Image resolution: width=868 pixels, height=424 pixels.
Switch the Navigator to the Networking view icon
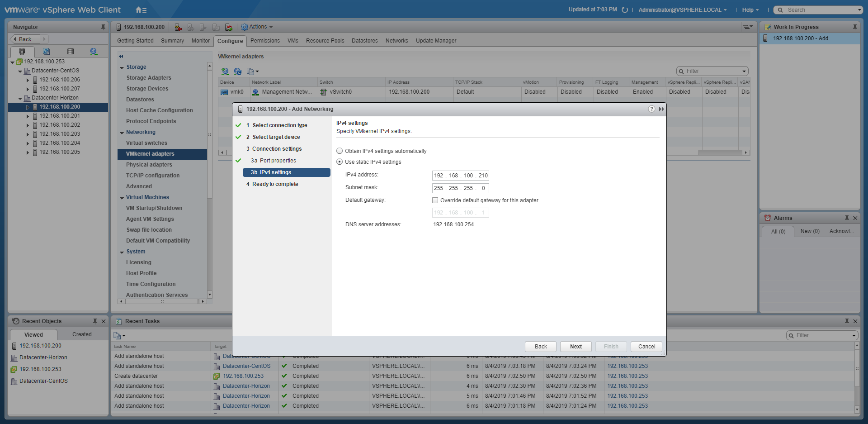(94, 52)
